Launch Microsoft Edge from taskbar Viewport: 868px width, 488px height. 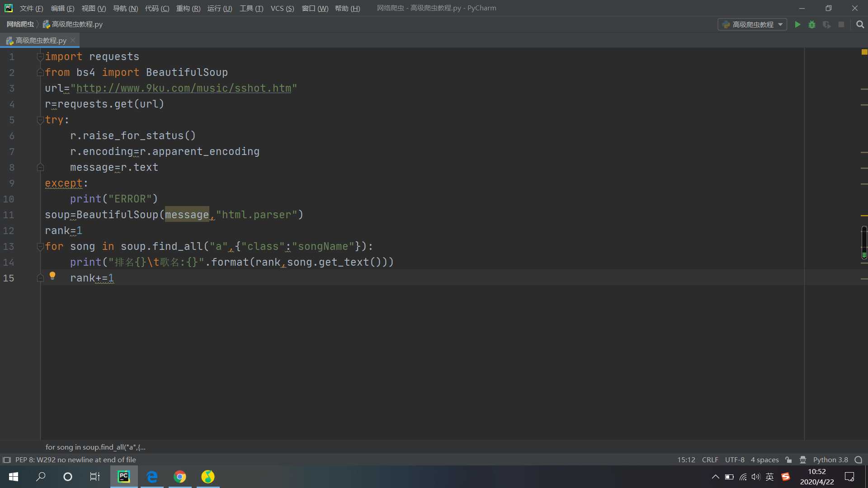coord(152,477)
